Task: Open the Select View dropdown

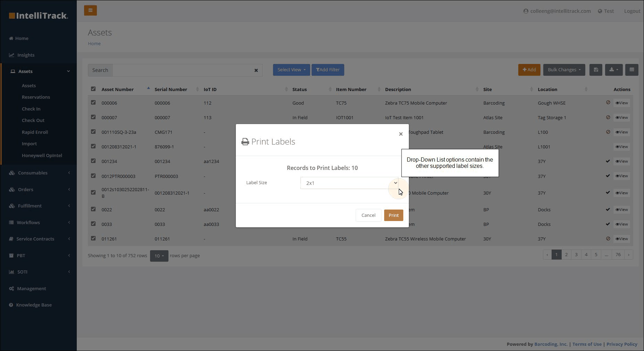Action: 291,70
